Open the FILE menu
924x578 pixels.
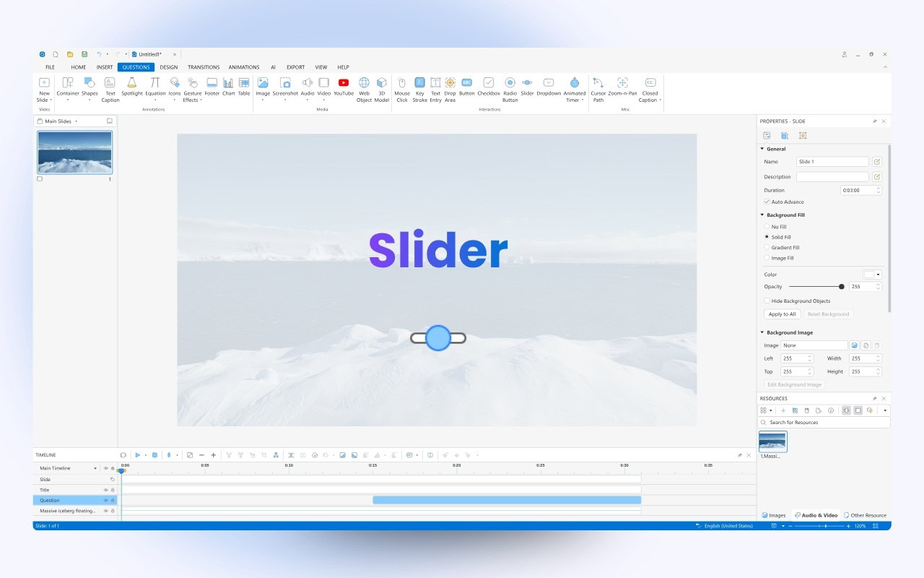pyautogui.click(x=51, y=67)
